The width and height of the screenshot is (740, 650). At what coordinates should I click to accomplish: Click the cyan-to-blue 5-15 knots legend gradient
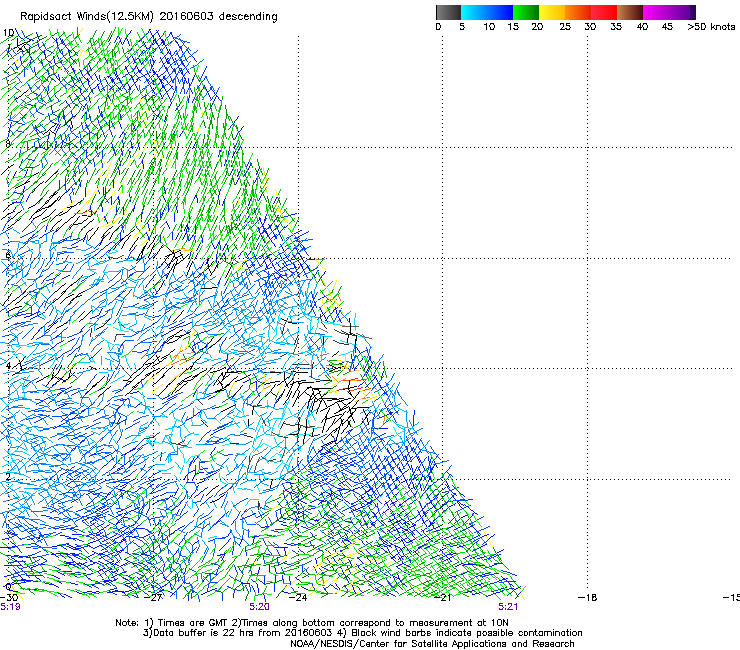(487, 12)
